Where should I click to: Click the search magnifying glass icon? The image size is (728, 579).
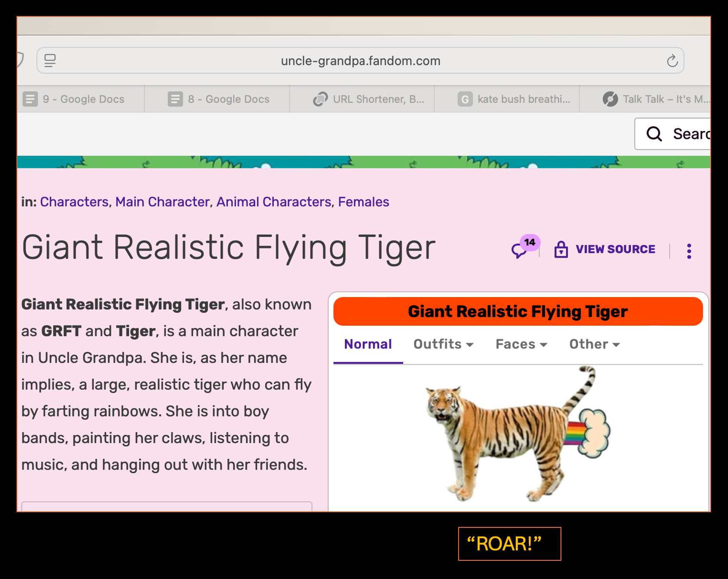tap(654, 134)
